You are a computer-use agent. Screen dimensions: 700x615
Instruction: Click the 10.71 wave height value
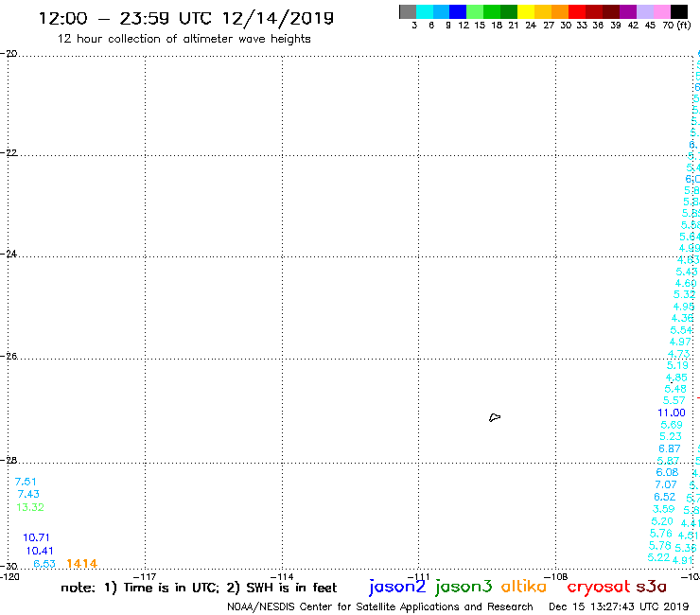click(36, 537)
